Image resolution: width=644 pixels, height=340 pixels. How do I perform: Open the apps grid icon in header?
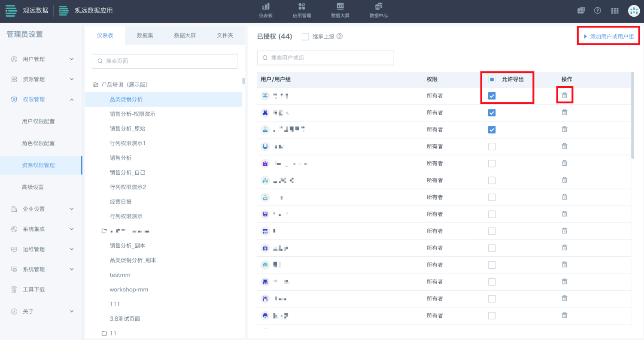[x=615, y=11]
